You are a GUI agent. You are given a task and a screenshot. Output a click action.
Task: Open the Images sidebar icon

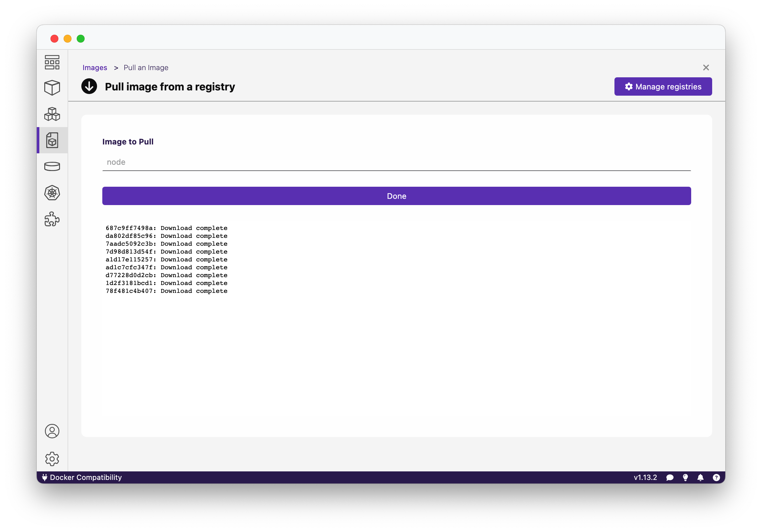pos(52,140)
